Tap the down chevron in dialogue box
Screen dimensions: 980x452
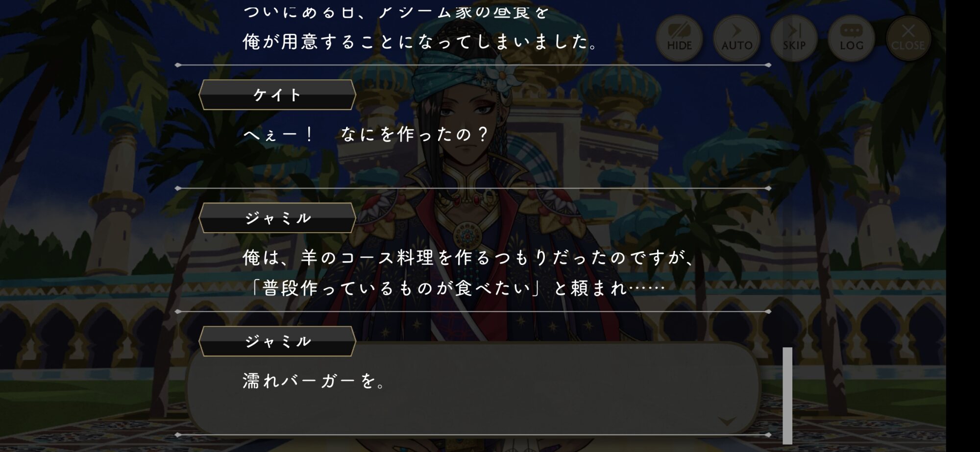click(x=727, y=421)
